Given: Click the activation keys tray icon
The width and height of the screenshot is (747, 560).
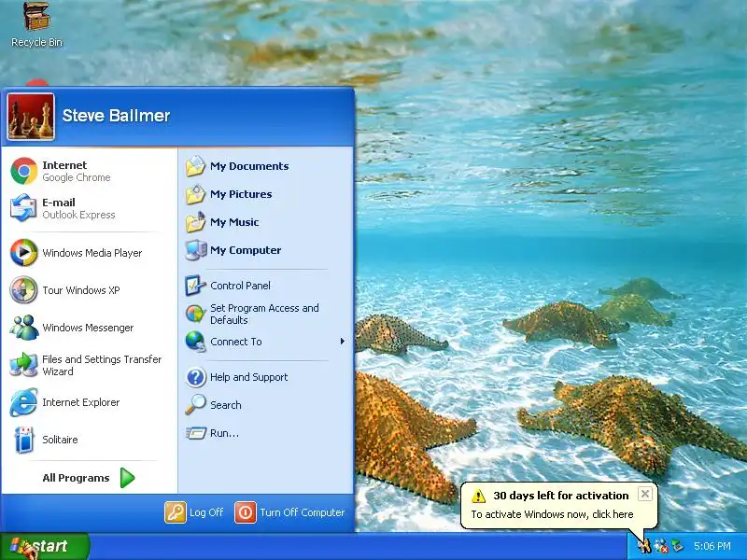Looking at the screenshot, I should point(644,546).
